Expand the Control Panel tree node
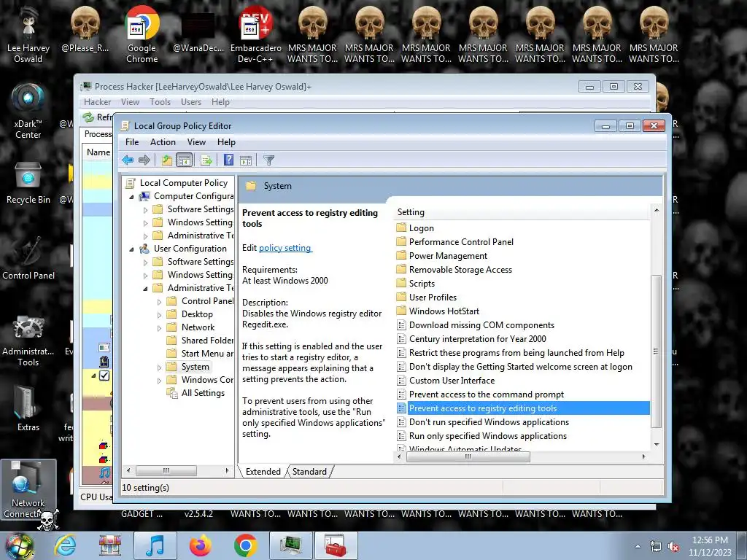This screenshot has width=747, height=560. pos(159,301)
